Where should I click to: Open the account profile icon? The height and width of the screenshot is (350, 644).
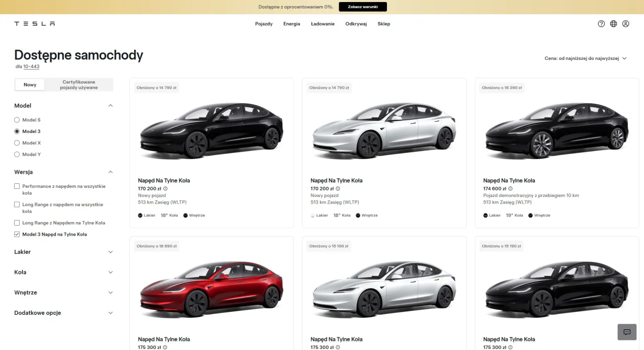[625, 24]
